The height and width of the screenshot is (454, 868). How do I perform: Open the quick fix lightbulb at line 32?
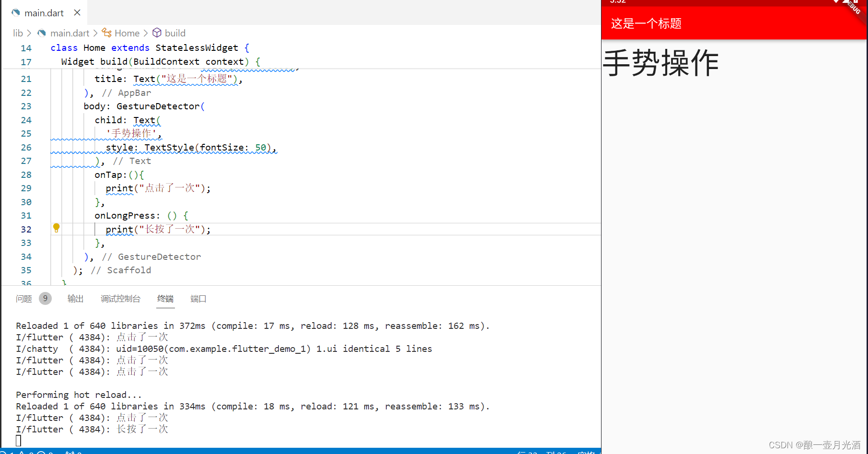tap(56, 228)
